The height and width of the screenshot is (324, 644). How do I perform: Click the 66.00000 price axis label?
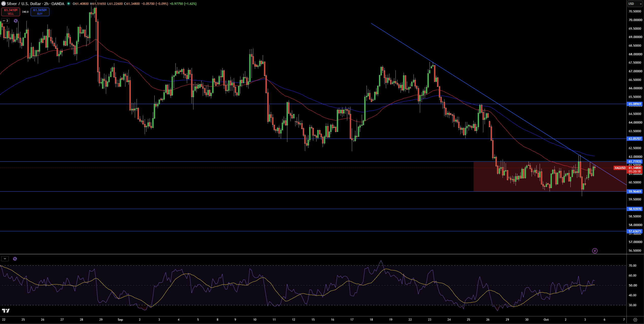[x=635, y=88]
